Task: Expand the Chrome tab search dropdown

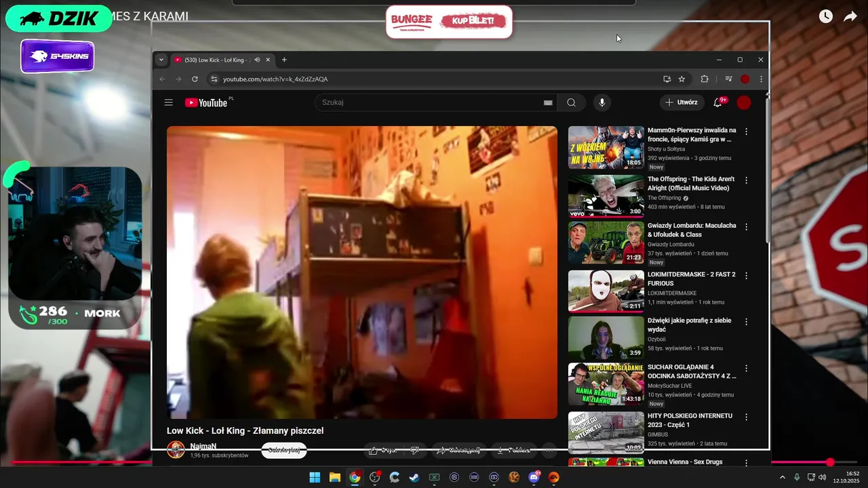Action: pos(161,60)
